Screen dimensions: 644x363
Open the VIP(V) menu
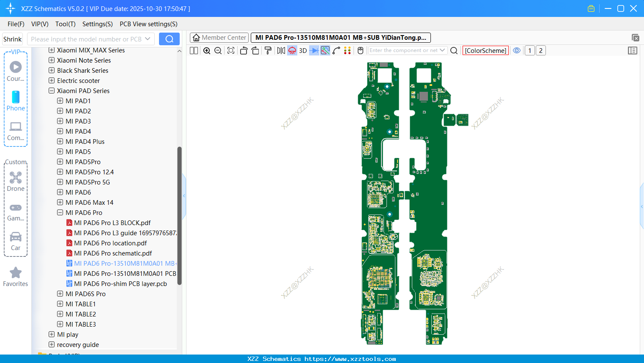point(40,24)
